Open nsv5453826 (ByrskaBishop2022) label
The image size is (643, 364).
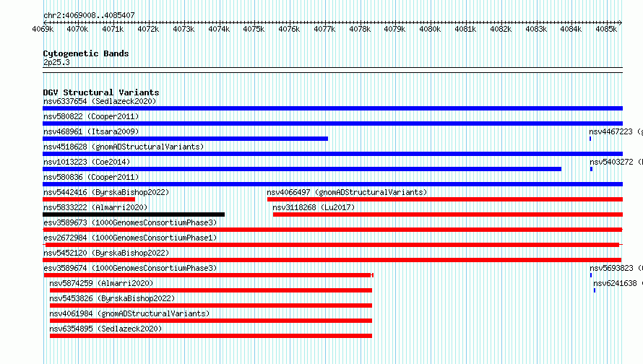[x=112, y=298]
